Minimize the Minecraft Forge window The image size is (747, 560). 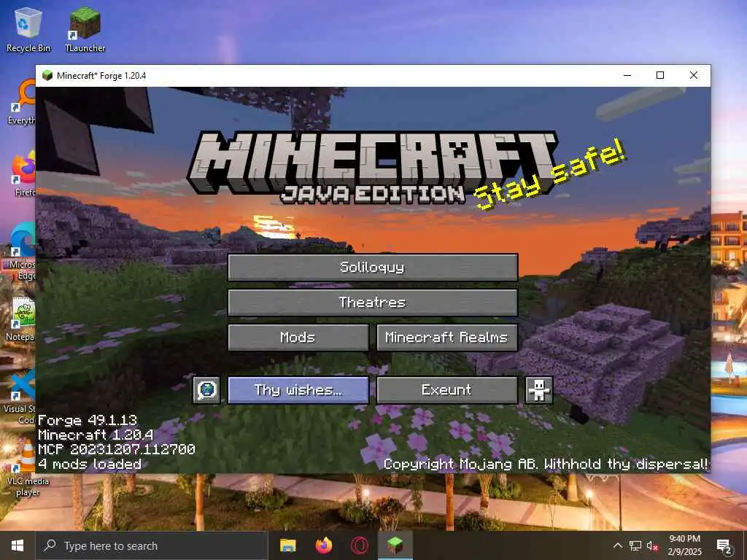click(627, 75)
